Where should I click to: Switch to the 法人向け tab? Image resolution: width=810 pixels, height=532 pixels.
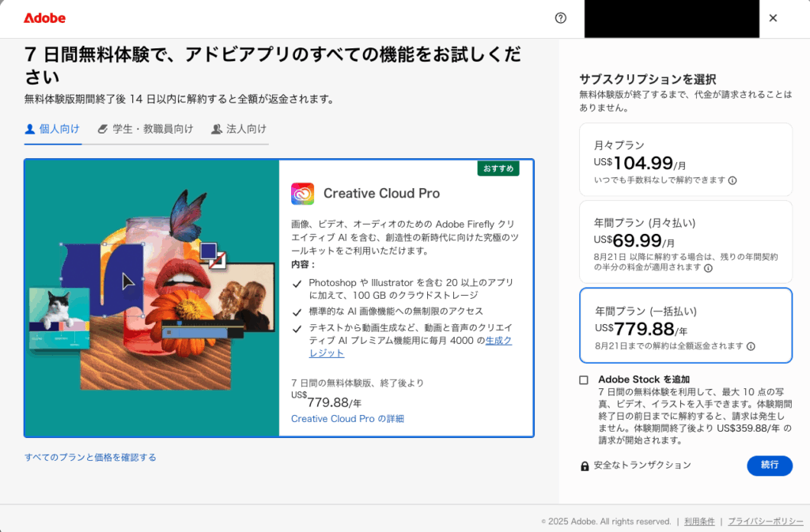click(x=239, y=129)
